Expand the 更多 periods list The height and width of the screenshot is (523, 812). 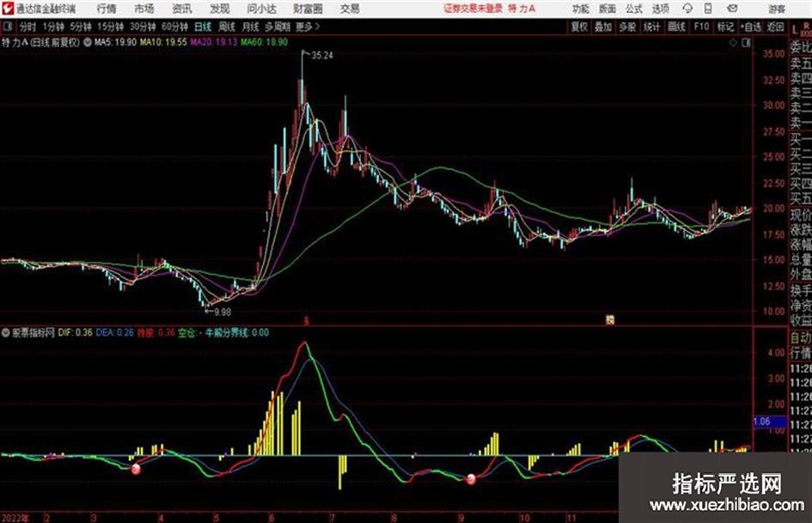click(x=308, y=27)
